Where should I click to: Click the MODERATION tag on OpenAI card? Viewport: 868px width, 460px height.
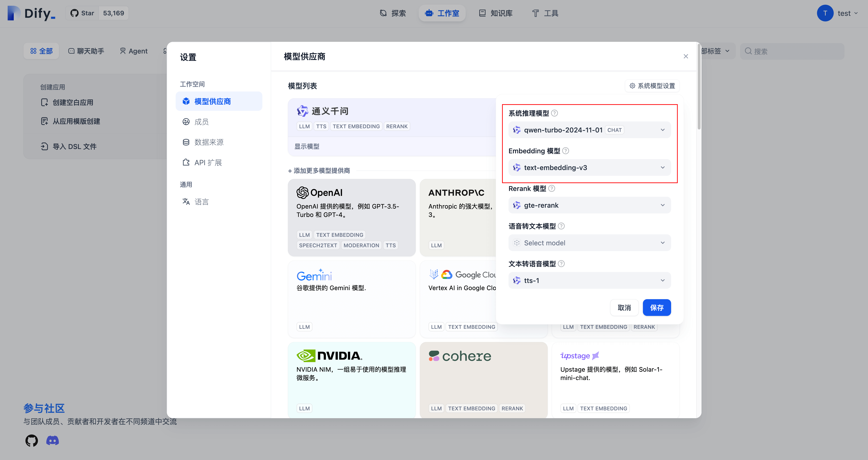[x=361, y=245]
